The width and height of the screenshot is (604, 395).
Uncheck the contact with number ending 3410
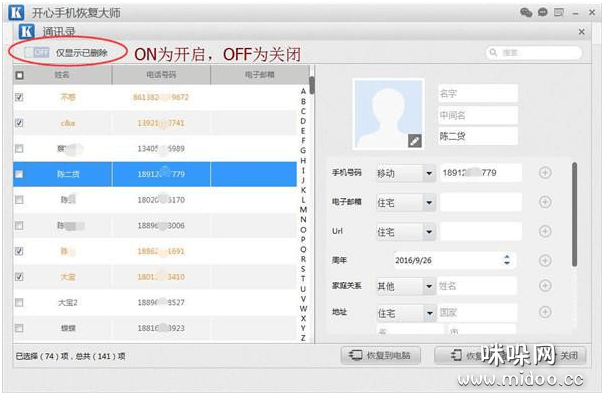19,277
